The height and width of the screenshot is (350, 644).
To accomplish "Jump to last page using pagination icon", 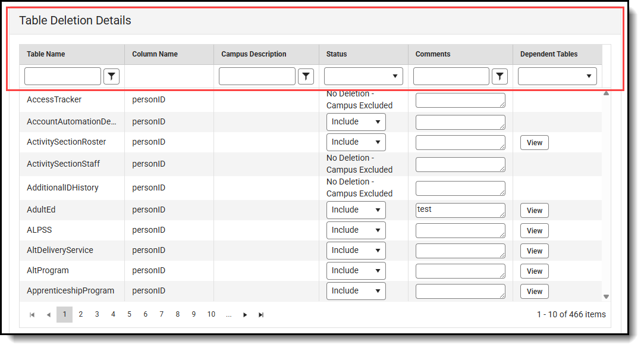I will click(261, 314).
